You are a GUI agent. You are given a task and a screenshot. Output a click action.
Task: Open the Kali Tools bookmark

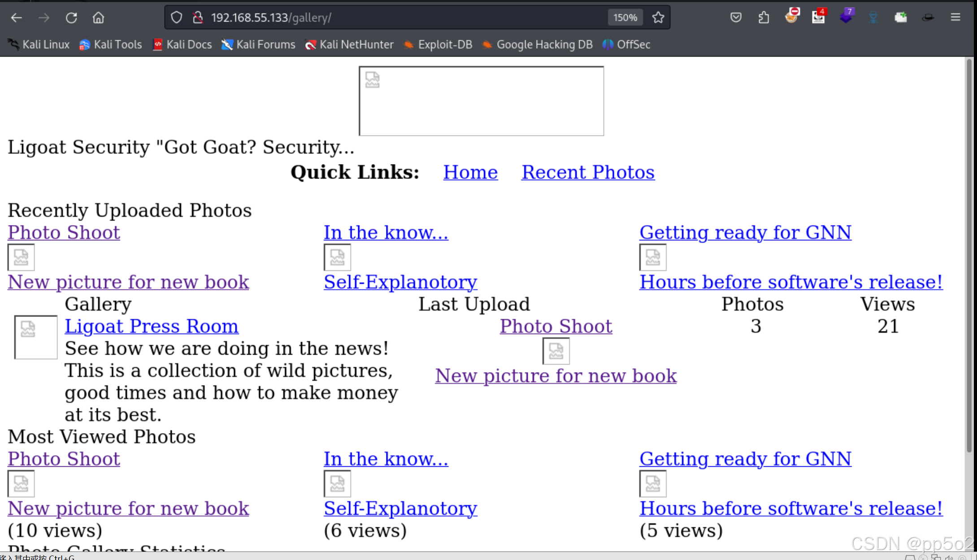[111, 44]
